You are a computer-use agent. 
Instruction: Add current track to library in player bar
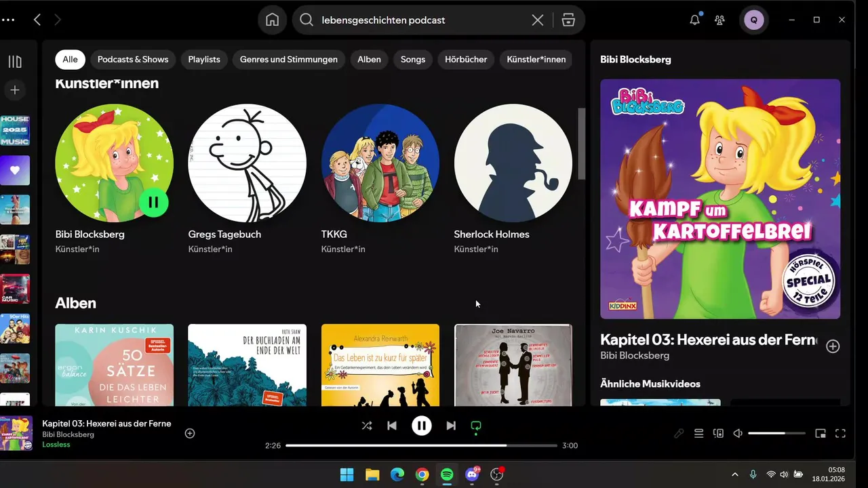(190, 433)
